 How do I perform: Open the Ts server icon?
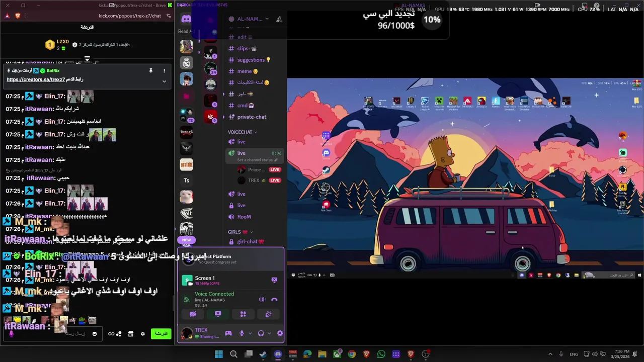click(187, 180)
